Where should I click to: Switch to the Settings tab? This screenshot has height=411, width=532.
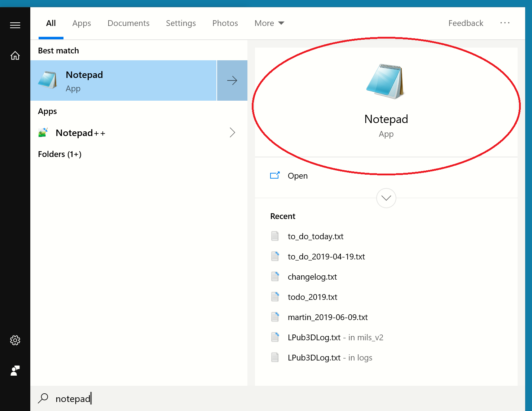pos(181,23)
